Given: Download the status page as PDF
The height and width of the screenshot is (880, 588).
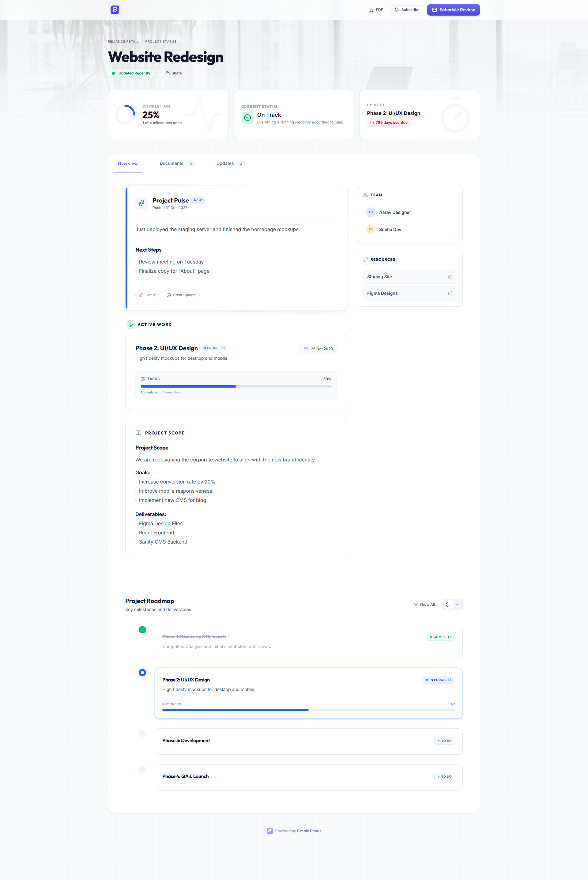Looking at the screenshot, I should point(375,10).
